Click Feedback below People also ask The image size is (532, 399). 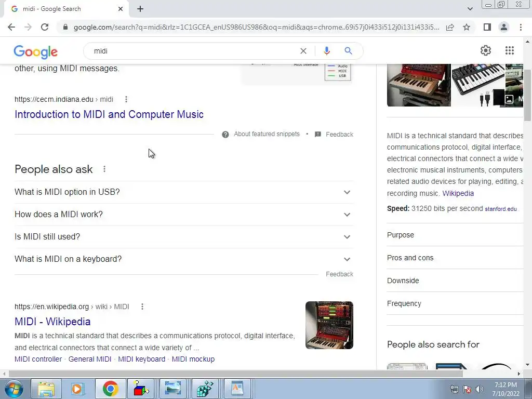pyautogui.click(x=340, y=274)
